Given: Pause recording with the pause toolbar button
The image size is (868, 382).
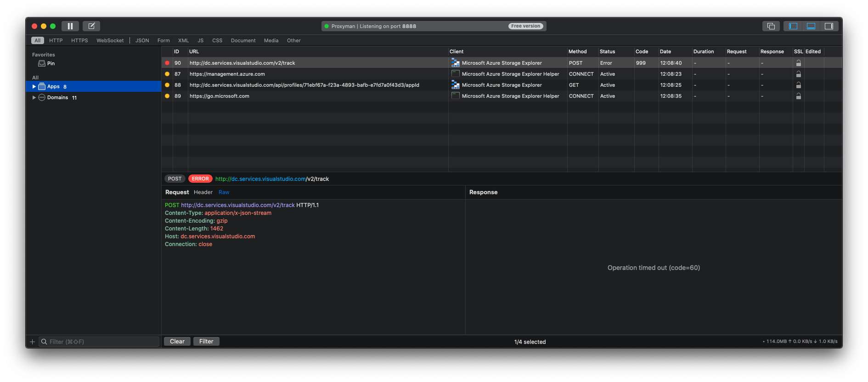Looking at the screenshot, I should point(70,26).
